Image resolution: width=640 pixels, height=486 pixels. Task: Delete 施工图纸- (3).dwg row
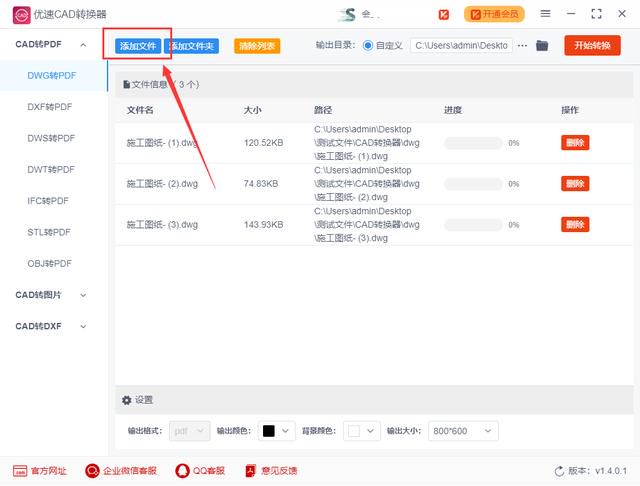[x=575, y=224]
